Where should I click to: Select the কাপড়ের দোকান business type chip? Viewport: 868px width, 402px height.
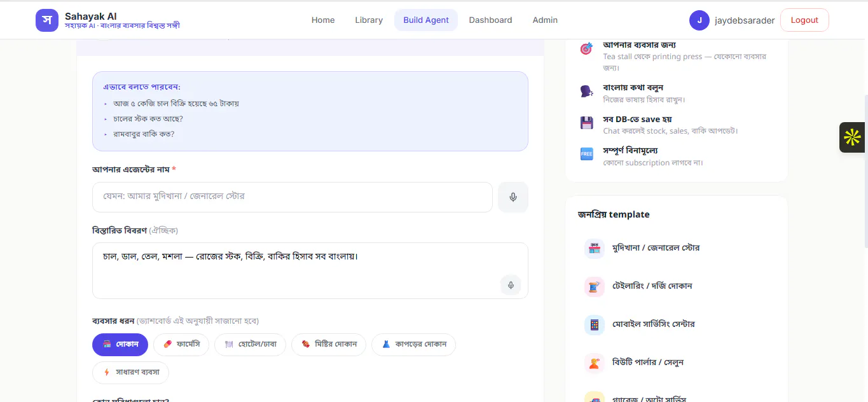point(413,345)
